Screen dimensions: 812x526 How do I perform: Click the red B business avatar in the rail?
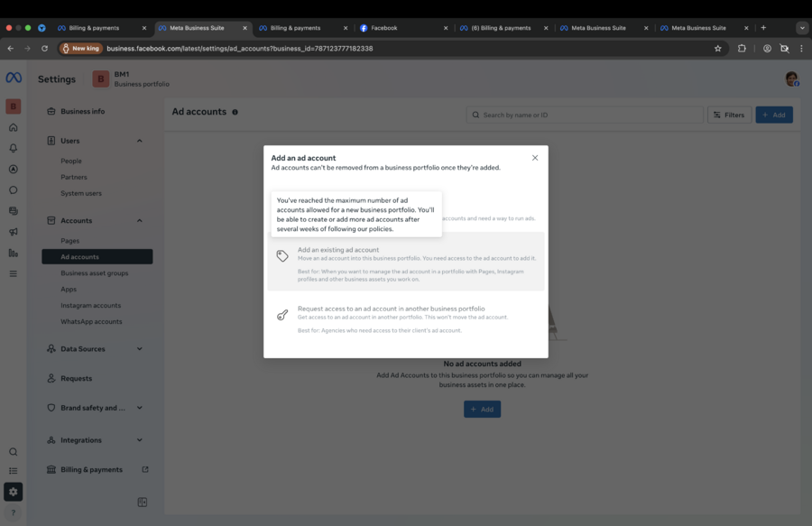pos(14,106)
